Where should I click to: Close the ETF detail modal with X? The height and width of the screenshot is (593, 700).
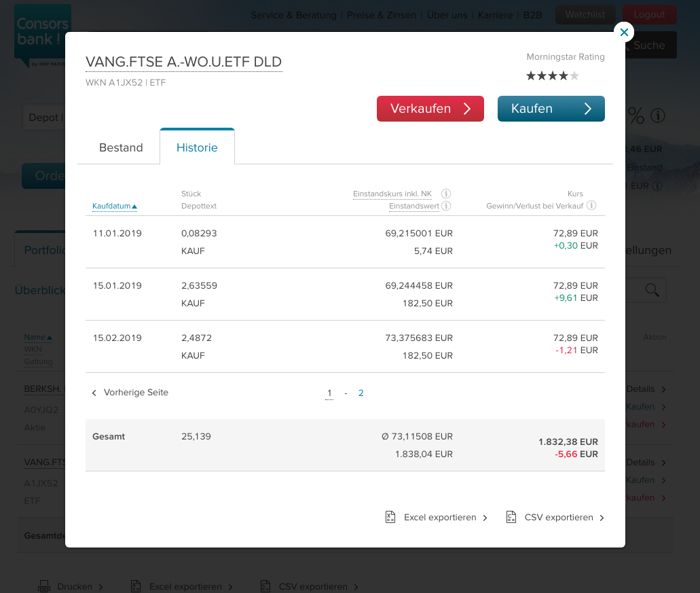[624, 32]
